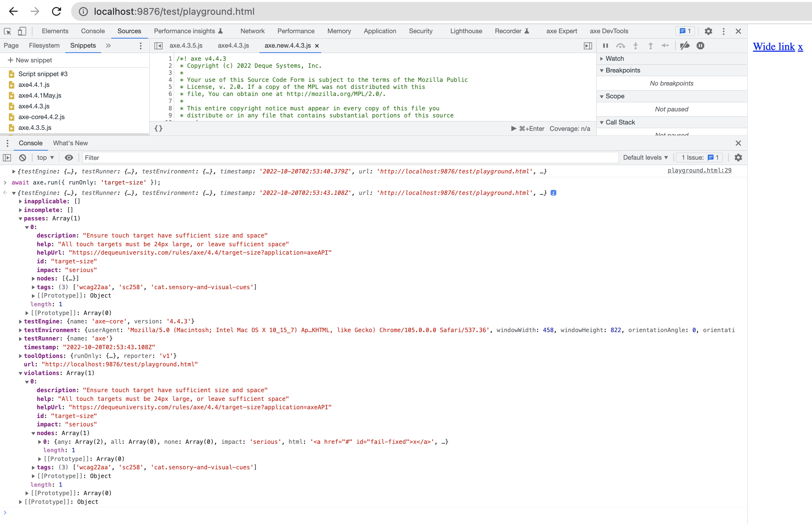Clear the console with the clear icon
This screenshot has height=524, width=812.
(x=22, y=158)
